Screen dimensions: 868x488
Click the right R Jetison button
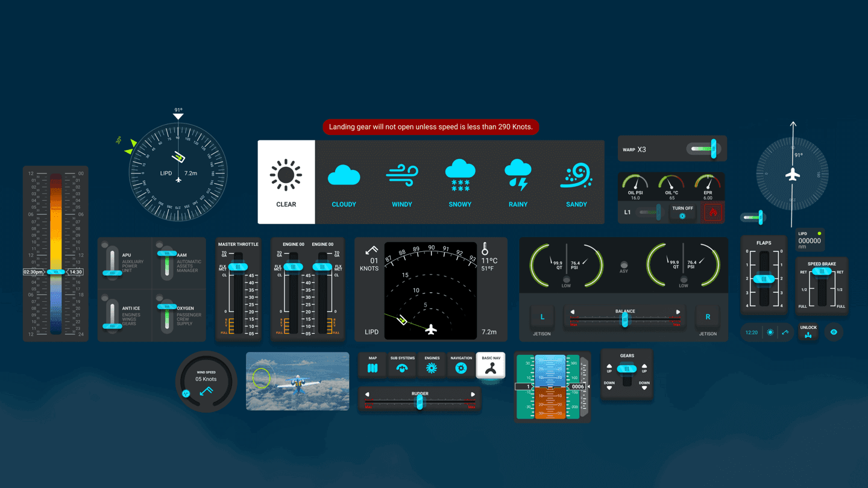[x=708, y=317]
